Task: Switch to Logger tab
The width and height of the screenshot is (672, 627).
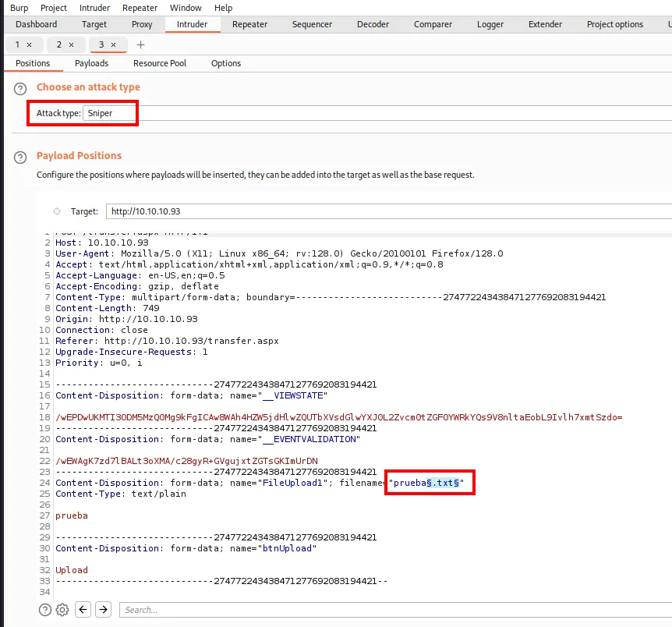Action: pos(490,24)
